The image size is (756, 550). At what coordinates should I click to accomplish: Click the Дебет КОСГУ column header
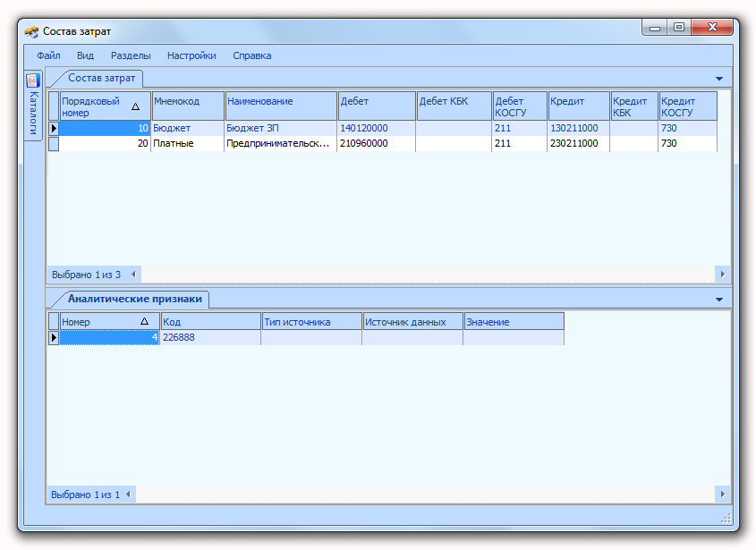click(520, 106)
